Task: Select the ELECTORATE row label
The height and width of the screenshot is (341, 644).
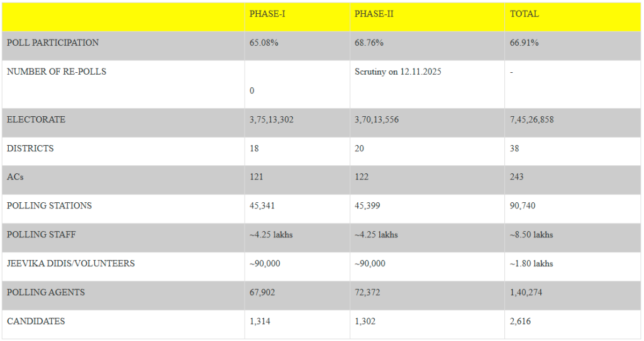Action: tap(36, 119)
